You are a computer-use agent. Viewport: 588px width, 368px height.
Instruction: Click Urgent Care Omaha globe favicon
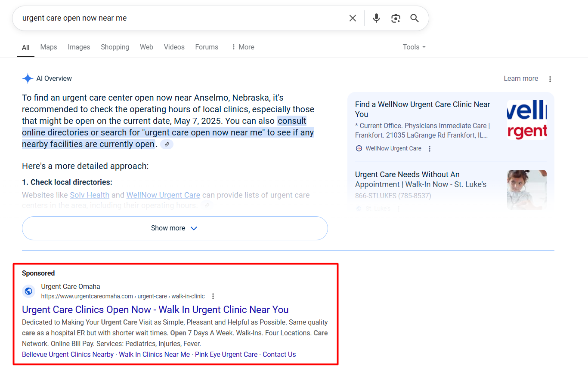(x=28, y=291)
